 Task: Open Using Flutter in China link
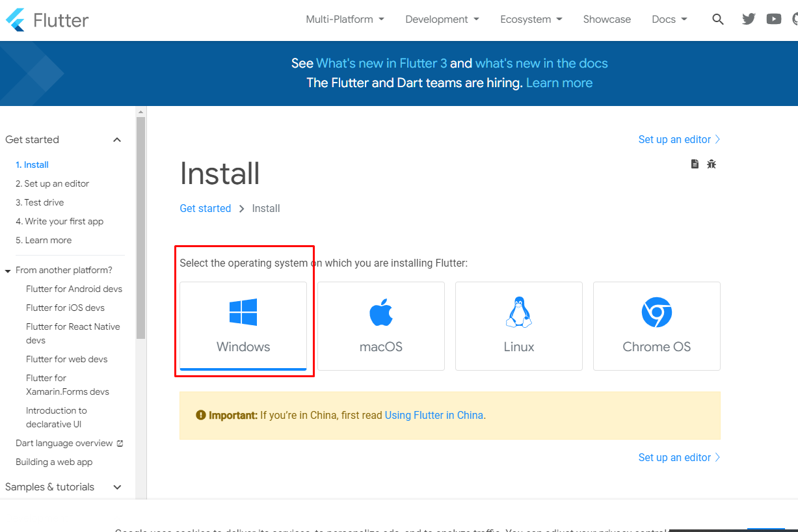pos(434,415)
